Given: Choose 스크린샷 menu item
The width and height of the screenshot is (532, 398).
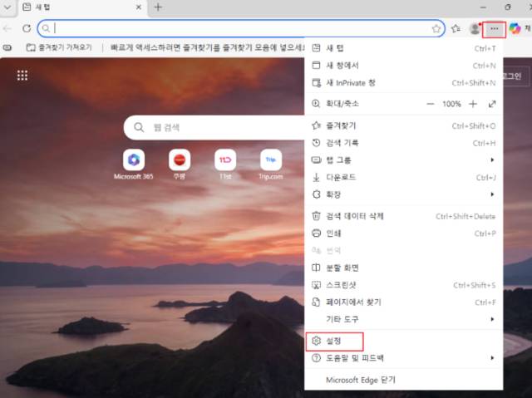Looking at the screenshot, I should tap(404, 285).
